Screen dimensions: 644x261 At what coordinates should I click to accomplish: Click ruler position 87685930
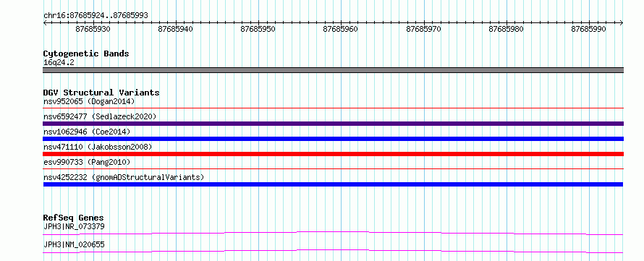point(93,29)
